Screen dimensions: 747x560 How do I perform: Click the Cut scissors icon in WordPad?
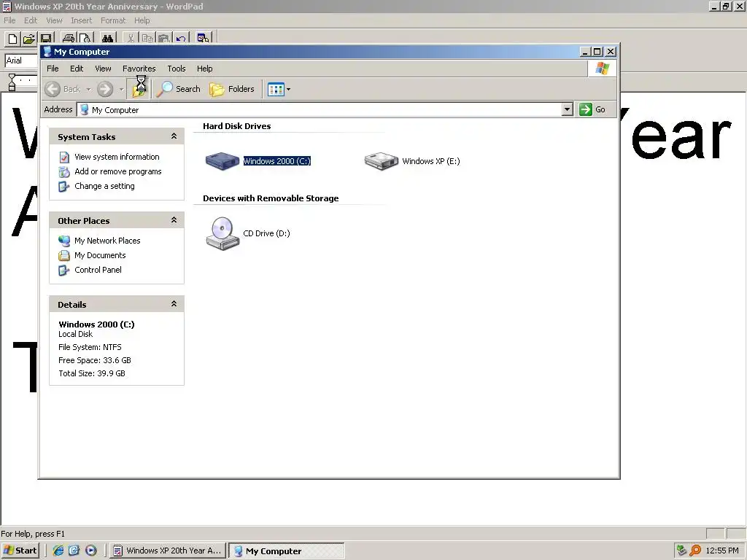(x=131, y=39)
